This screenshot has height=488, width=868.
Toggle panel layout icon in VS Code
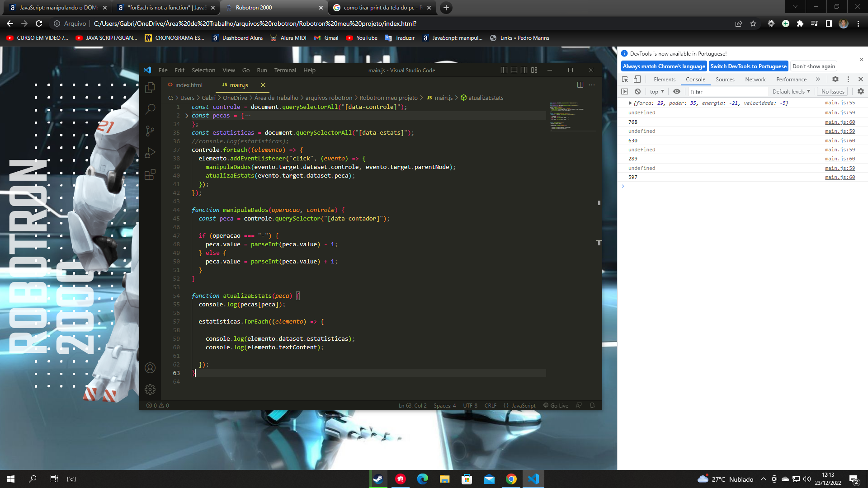(x=514, y=70)
